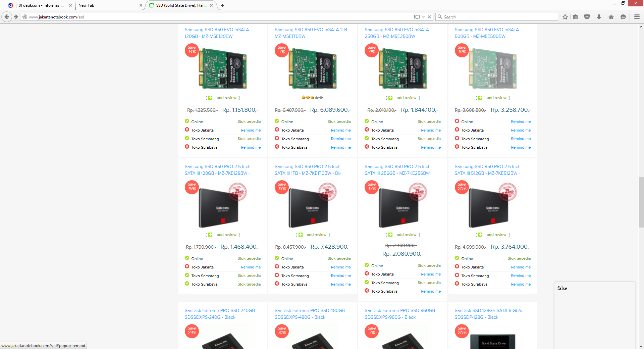Open Samsung 850 EVO mSATA 250GB title
644x349 pixels.
click(x=397, y=33)
